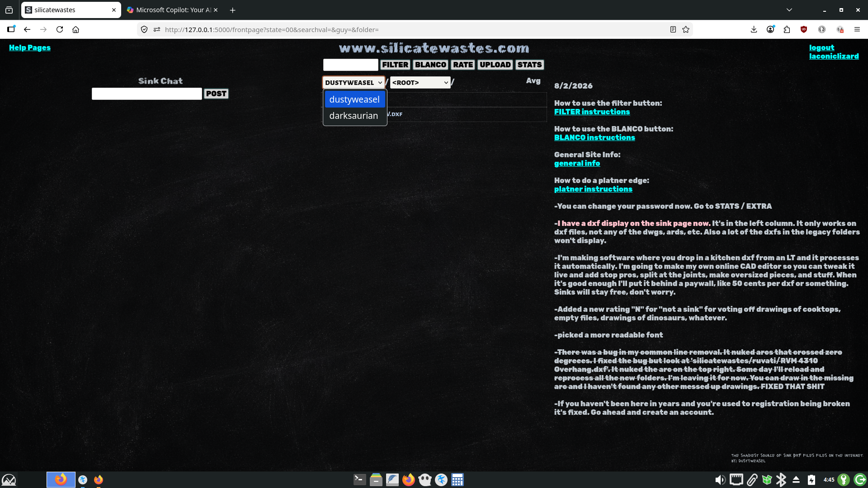This screenshot has height=488, width=868.
Task: Click the BLANCO button
Action: (430, 65)
